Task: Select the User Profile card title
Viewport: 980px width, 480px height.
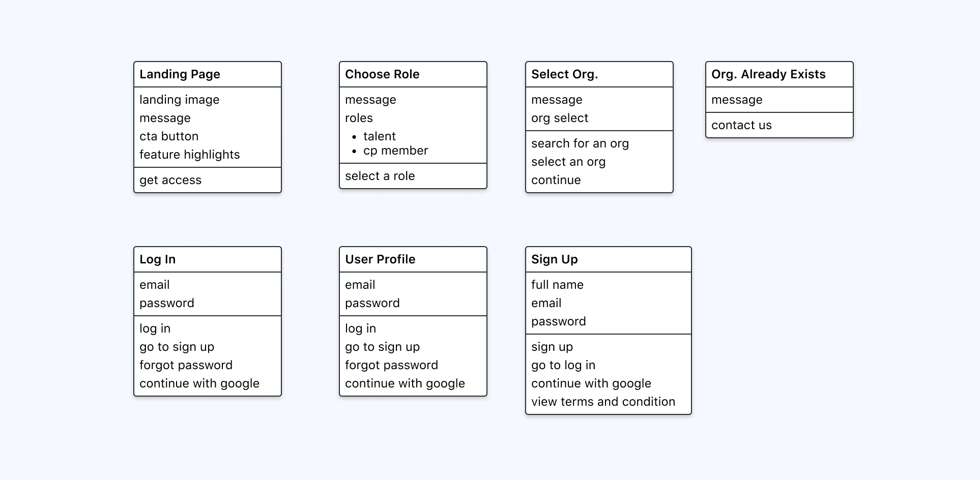Action: click(380, 259)
